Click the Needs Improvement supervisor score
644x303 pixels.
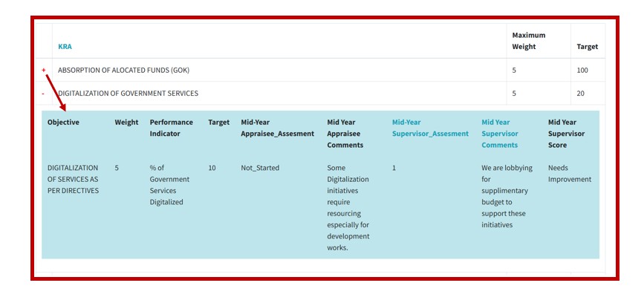pyautogui.click(x=569, y=174)
